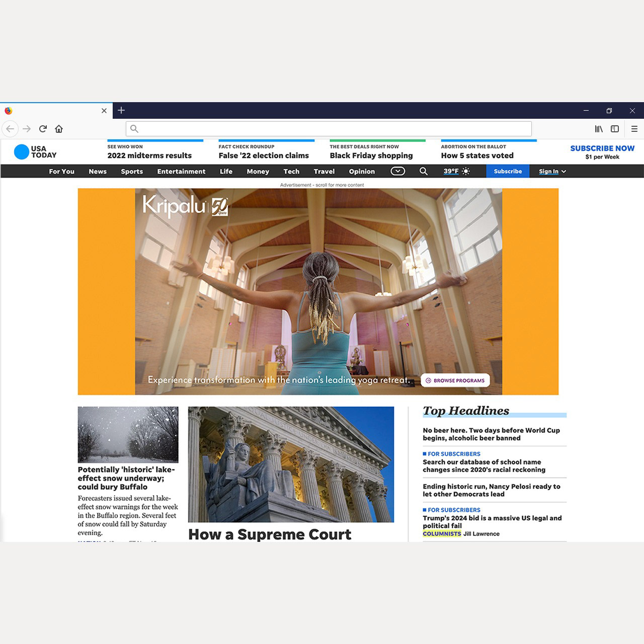Minimize the Firefox window
This screenshot has width=644, height=644.
point(586,111)
